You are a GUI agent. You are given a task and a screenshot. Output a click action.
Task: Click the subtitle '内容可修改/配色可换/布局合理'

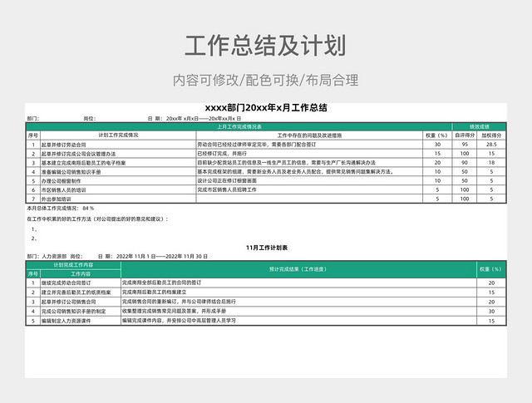click(x=265, y=81)
